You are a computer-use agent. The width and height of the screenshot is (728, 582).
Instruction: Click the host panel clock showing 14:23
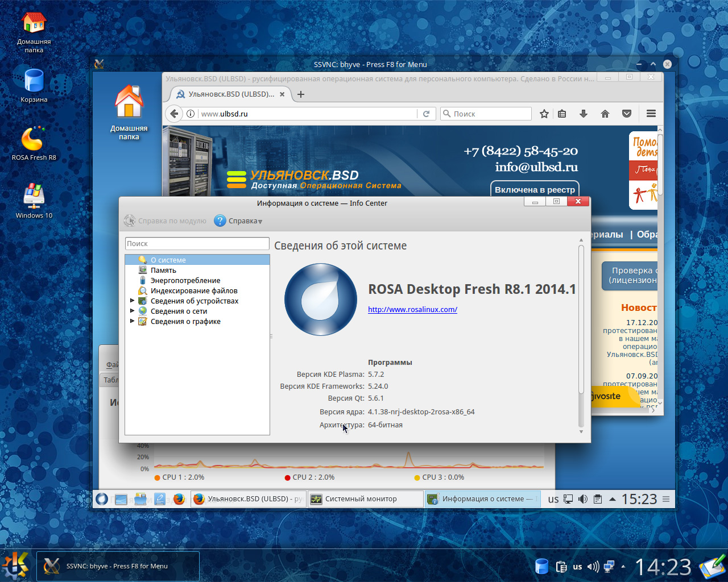[x=663, y=567]
